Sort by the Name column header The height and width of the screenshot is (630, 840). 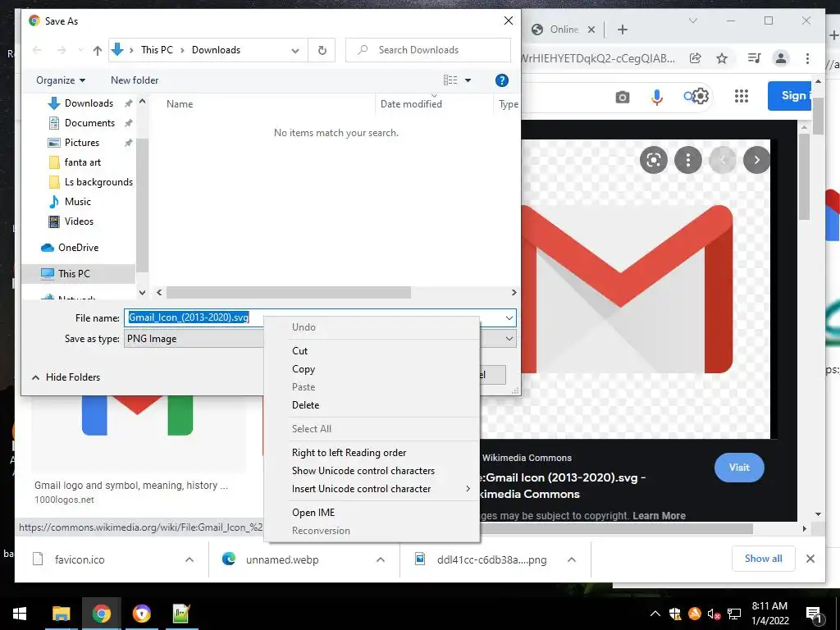tap(180, 104)
